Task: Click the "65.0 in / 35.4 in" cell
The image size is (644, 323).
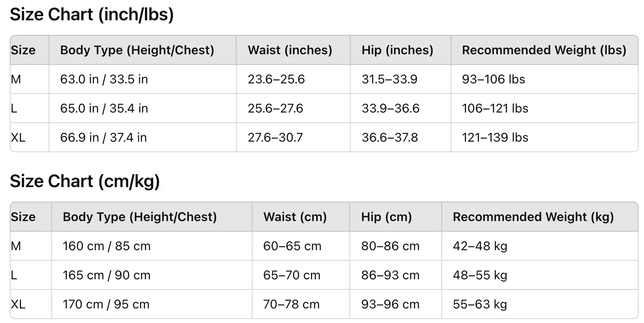Action: click(104, 109)
